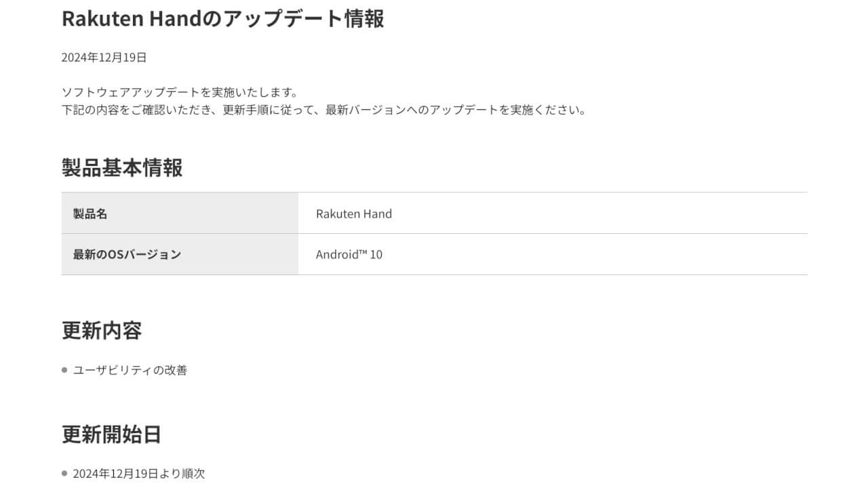
Task: Select the 2024年12月19日 date under the title
Action: tap(104, 58)
